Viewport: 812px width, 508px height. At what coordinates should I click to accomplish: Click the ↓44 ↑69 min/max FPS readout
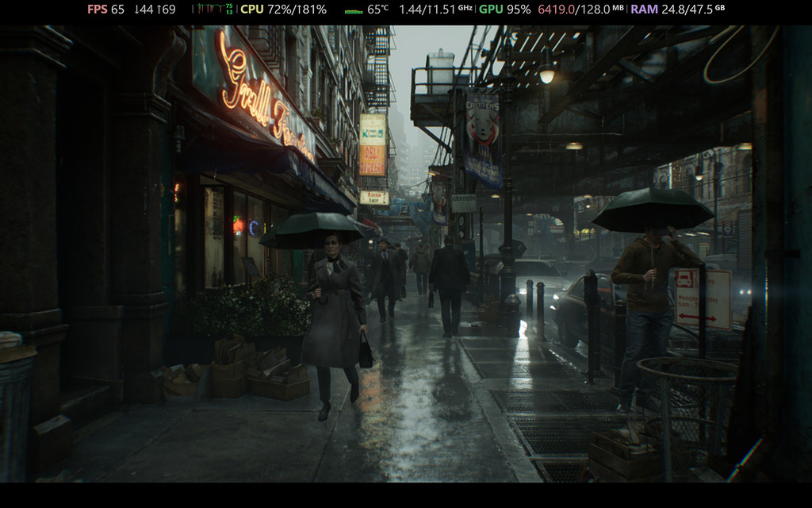pos(155,10)
